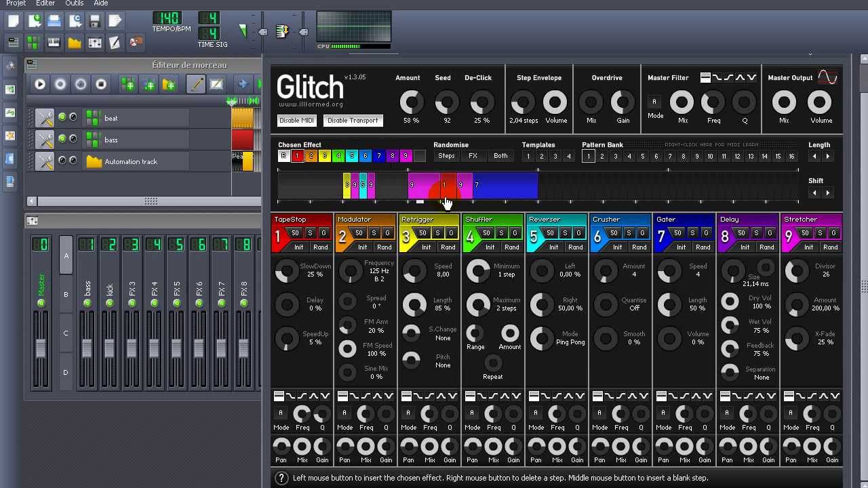Image resolution: width=868 pixels, height=488 pixels.
Task: Show the Song Editor window icon
Action: click(x=14, y=43)
